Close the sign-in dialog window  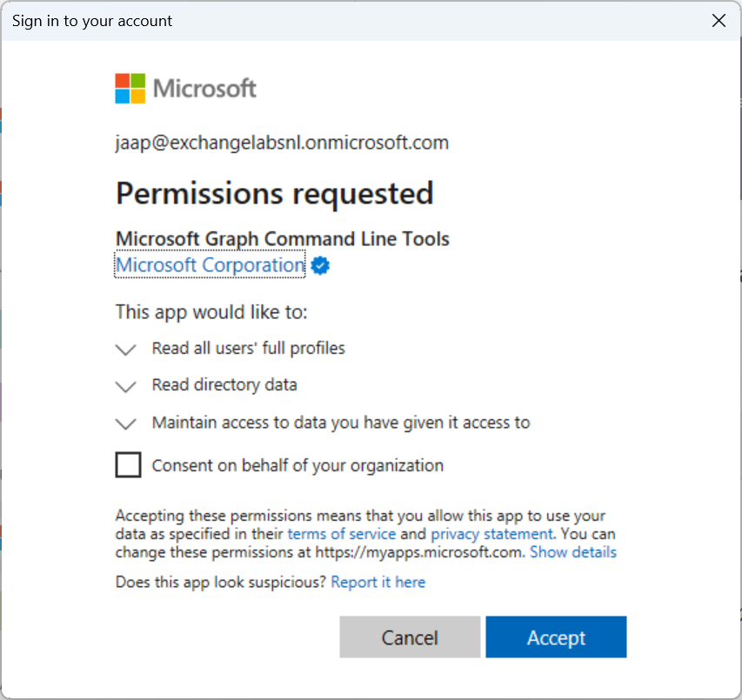[719, 21]
